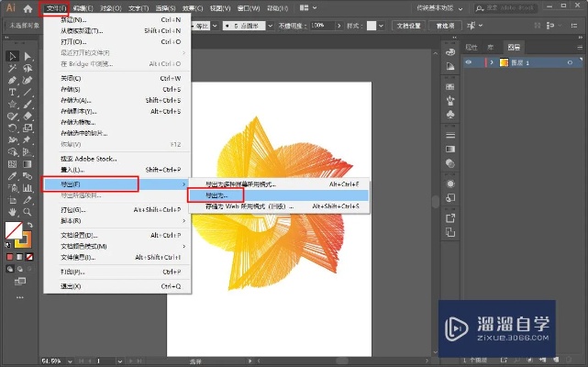Open the 文件(F) menu
Image resolution: width=588 pixels, height=367 pixels.
pyautogui.click(x=56, y=8)
